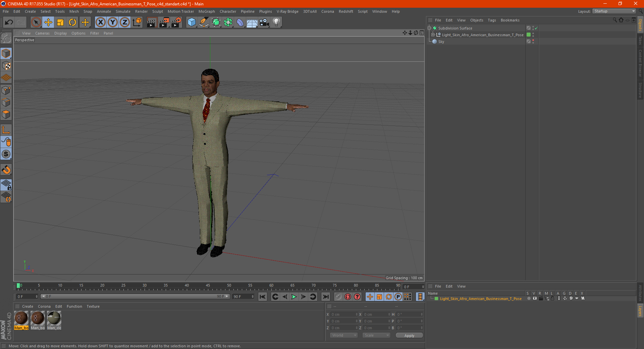Open the Content Browser side tab
The image size is (644, 349).
[x=640, y=63]
